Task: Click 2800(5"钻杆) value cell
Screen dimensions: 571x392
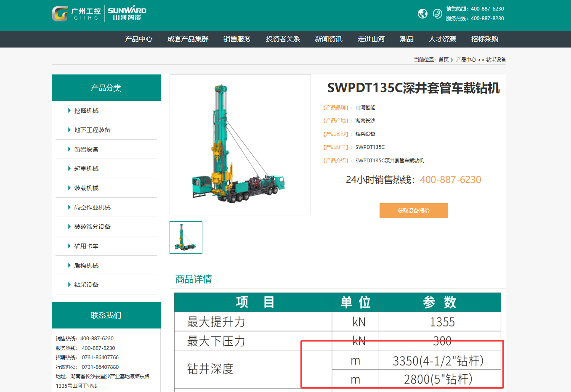Action: [440, 379]
